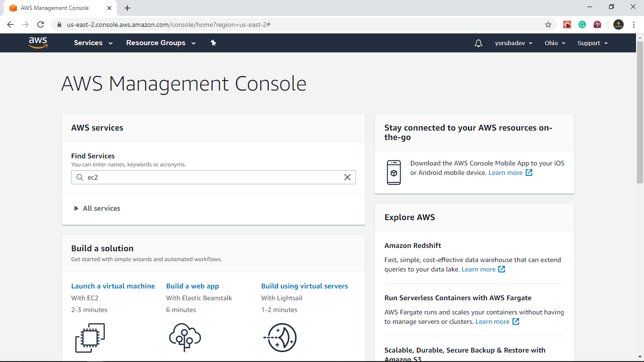Click Learn more for Amazon Redshift
This screenshot has height=362, width=644.
tap(479, 269)
